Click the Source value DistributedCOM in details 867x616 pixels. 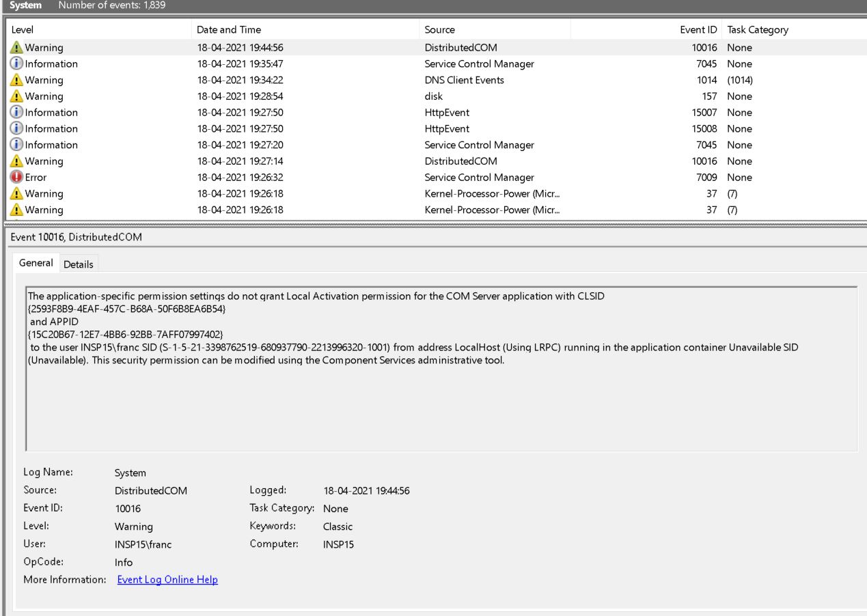150,490
